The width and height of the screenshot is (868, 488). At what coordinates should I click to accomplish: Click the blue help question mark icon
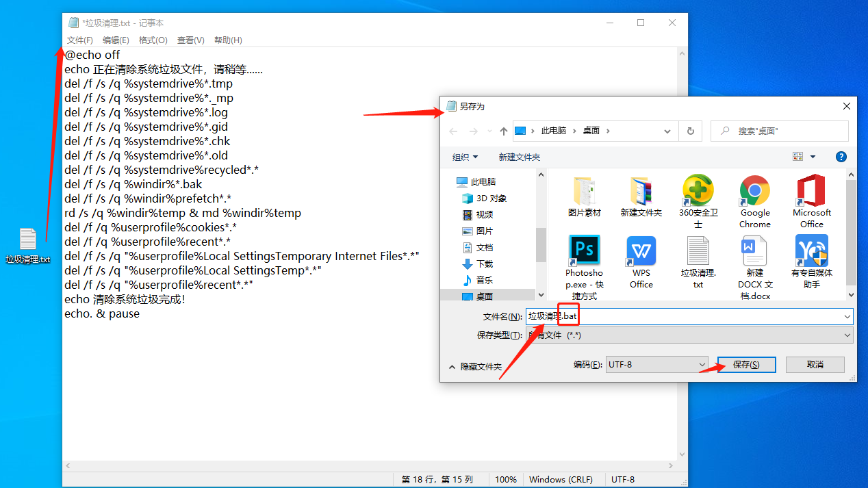click(841, 157)
